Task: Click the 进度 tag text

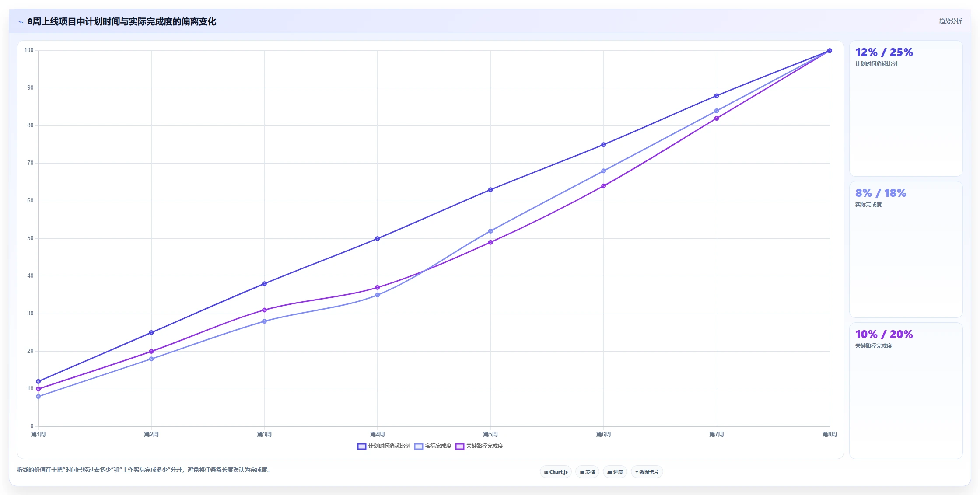Action: coord(618,472)
